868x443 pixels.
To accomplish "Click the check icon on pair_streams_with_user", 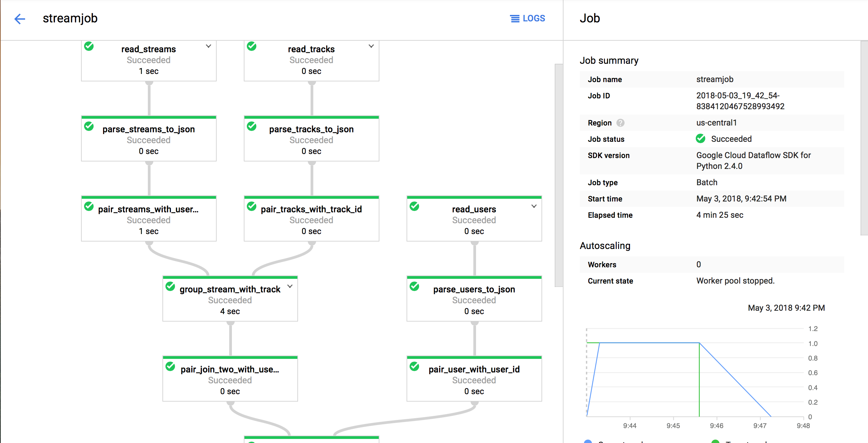I will 89,206.
